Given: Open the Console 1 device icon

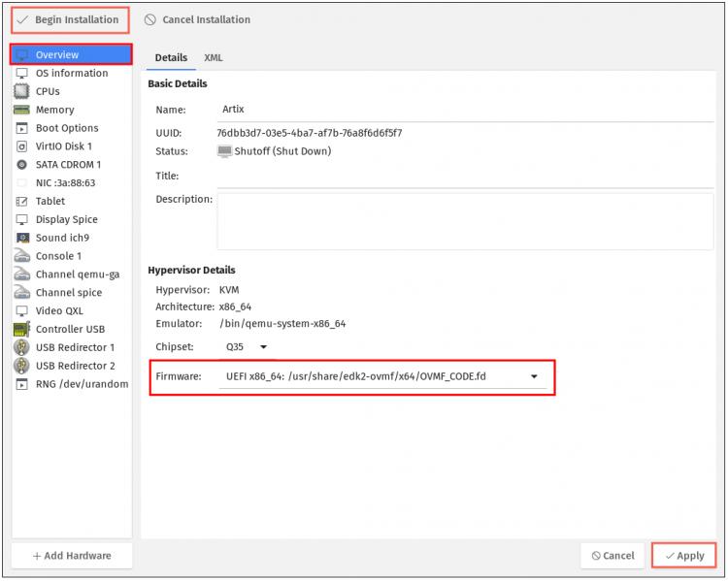Looking at the screenshot, I should pyautogui.click(x=21, y=256).
